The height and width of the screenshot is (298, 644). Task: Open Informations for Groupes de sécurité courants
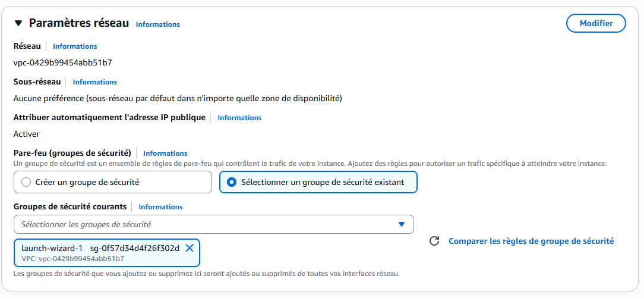coord(160,207)
